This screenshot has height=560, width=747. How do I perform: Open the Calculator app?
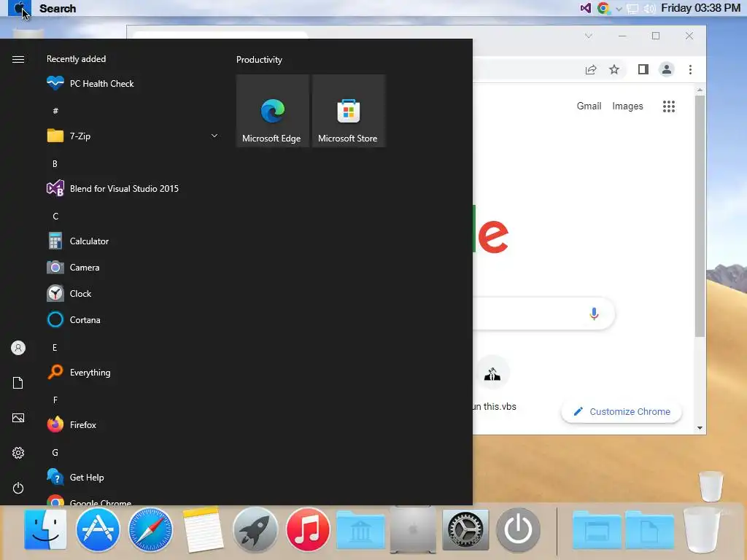pos(133,241)
